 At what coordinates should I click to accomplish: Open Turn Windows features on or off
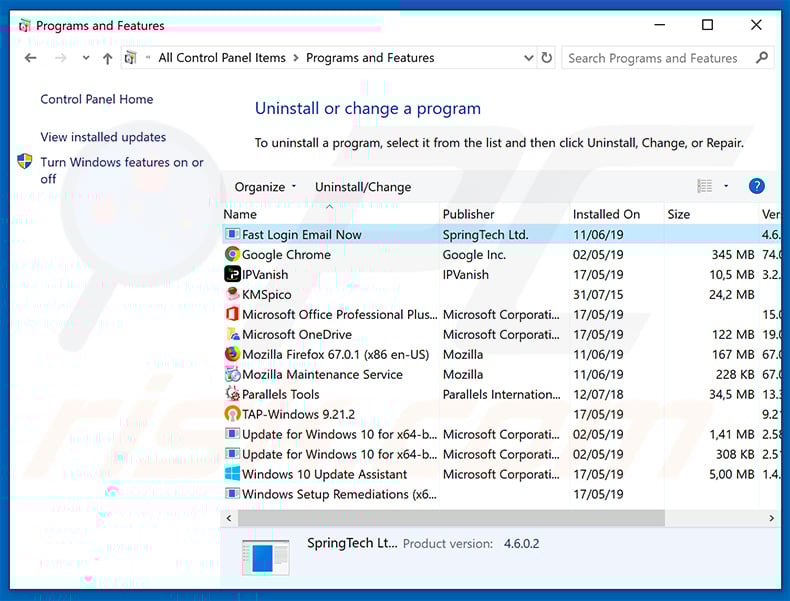(x=122, y=170)
